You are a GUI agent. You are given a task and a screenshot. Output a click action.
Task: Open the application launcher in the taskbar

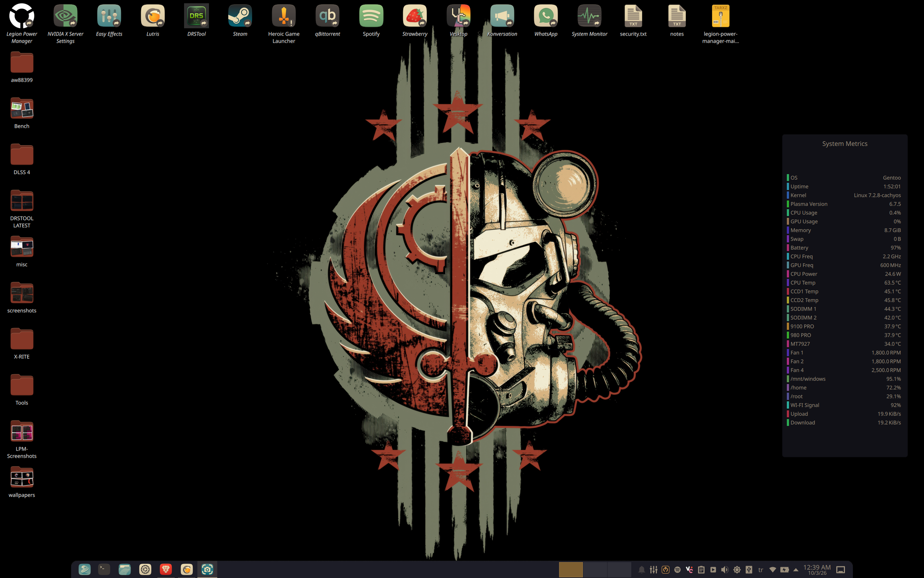click(84, 569)
